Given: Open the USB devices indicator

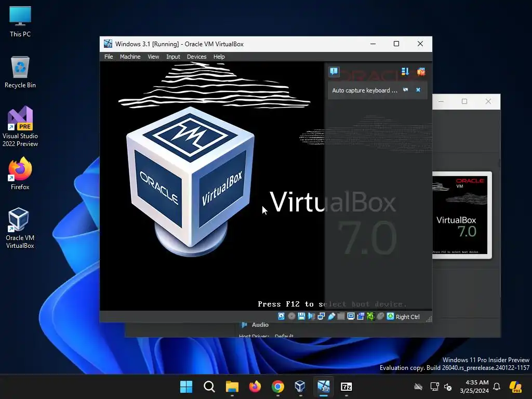Looking at the screenshot, I should click(x=331, y=316).
